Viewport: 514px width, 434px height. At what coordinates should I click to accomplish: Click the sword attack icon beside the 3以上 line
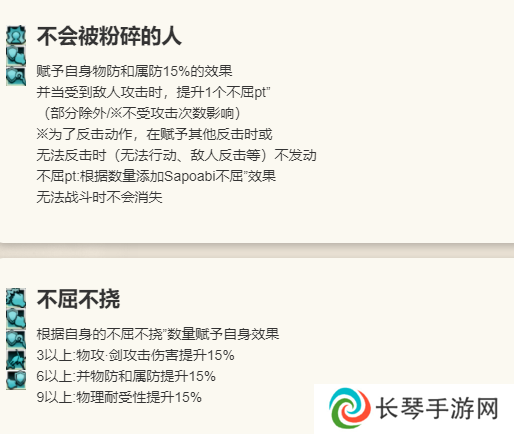(x=16, y=359)
